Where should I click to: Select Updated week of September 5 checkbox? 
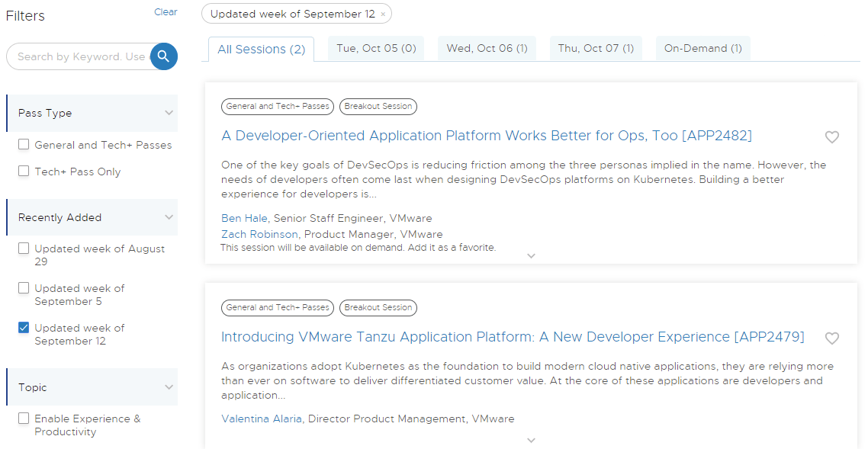(24, 288)
